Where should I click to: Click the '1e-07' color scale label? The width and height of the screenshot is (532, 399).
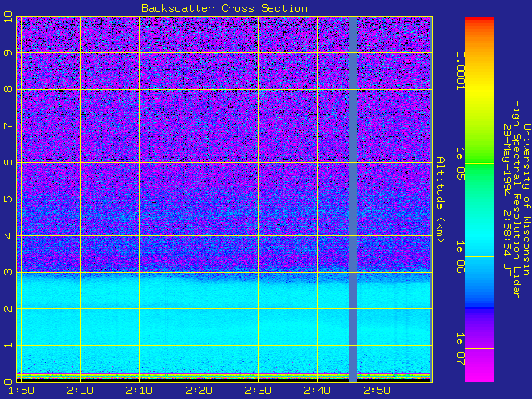click(x=460, y=349)
